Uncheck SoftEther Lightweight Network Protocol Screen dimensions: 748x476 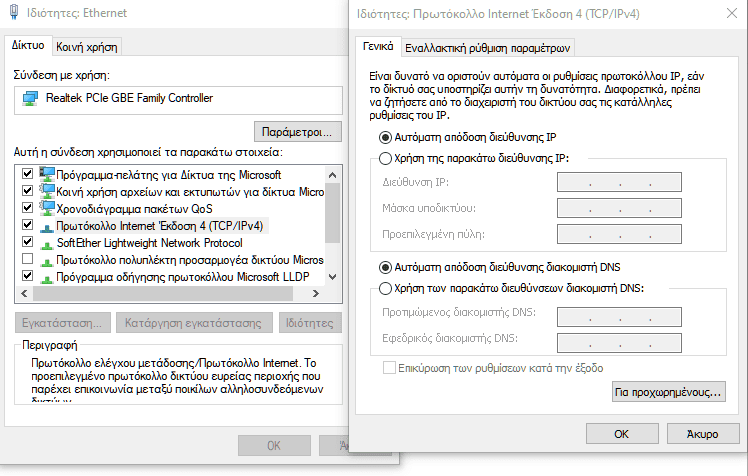click(28, 241)
